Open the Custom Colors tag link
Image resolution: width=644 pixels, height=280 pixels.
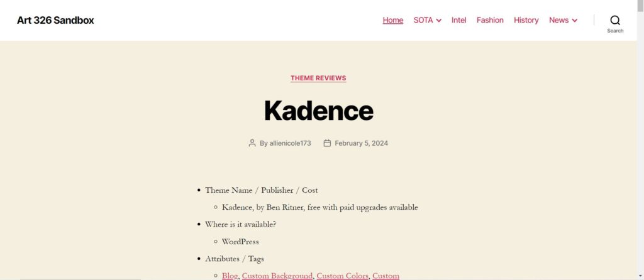tap(342, 276)
